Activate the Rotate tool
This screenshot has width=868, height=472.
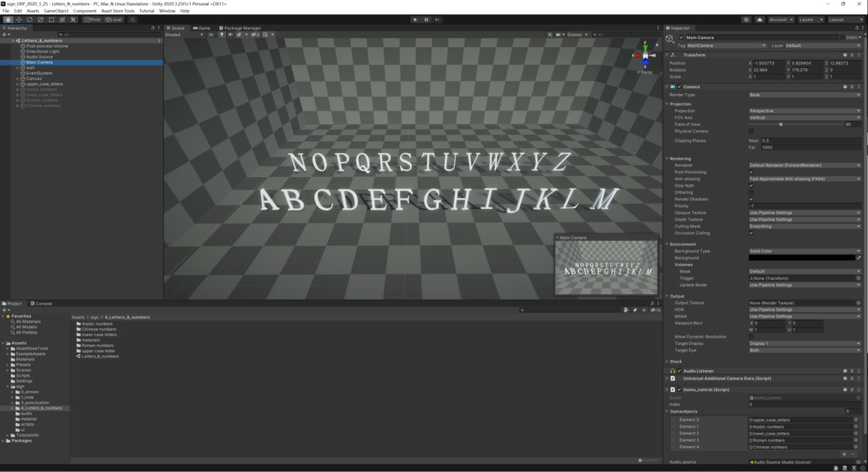(x=30, y=20)
